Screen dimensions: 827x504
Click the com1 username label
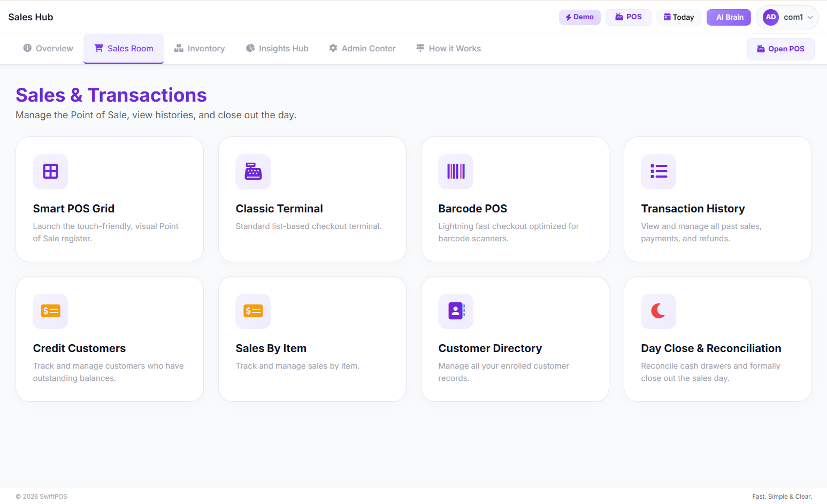(793, 17)
